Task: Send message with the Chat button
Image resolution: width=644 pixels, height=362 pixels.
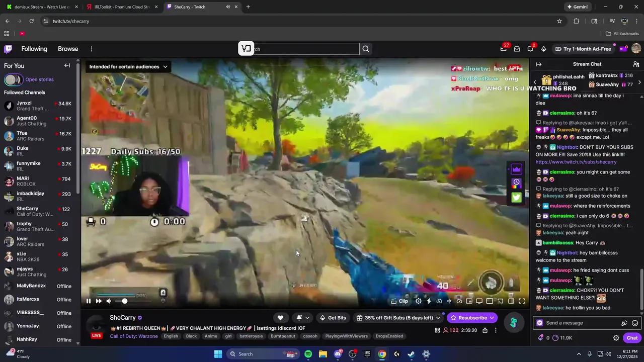Action: (x=632, y=338)
